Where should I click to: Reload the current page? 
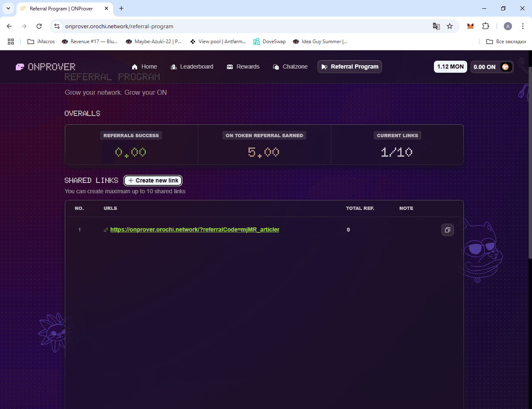[39, 26]
